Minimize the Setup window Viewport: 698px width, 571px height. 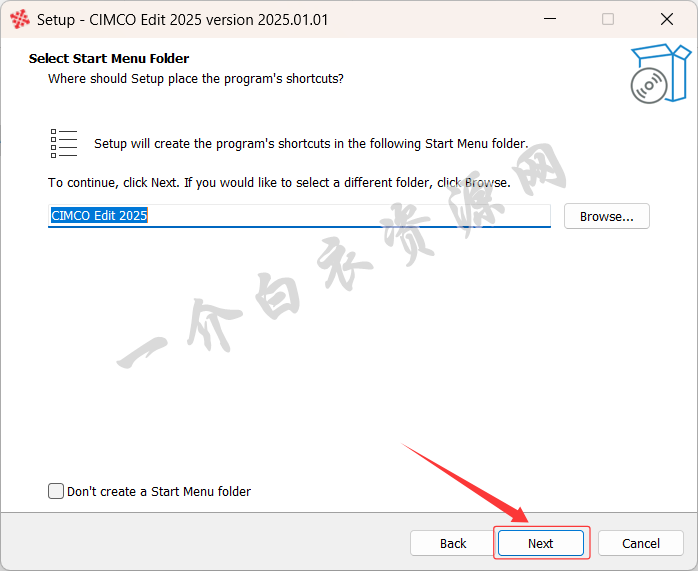(550, 19)
